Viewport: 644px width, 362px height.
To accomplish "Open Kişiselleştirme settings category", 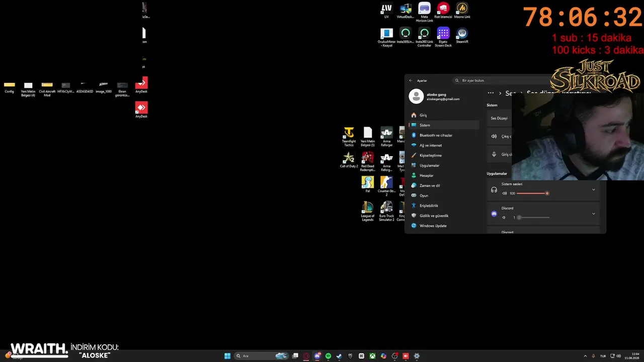I will (445, 155).
